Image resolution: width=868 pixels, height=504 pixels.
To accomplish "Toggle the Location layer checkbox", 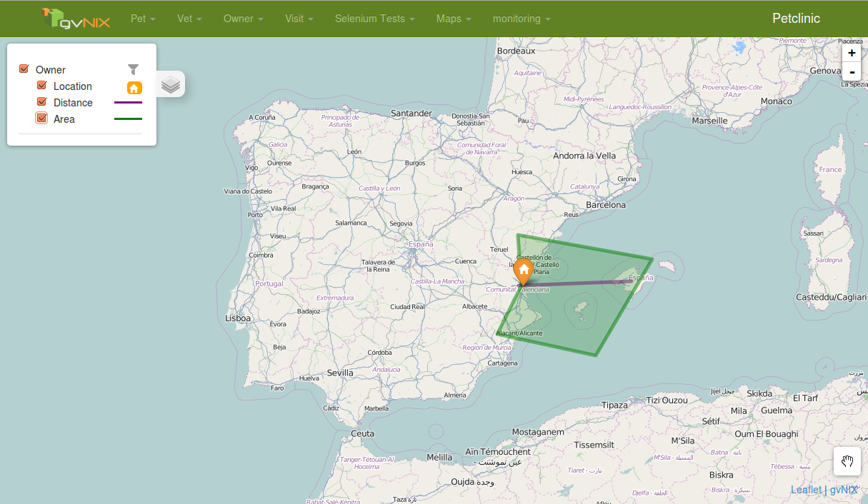I will click(x=42, y=86).
